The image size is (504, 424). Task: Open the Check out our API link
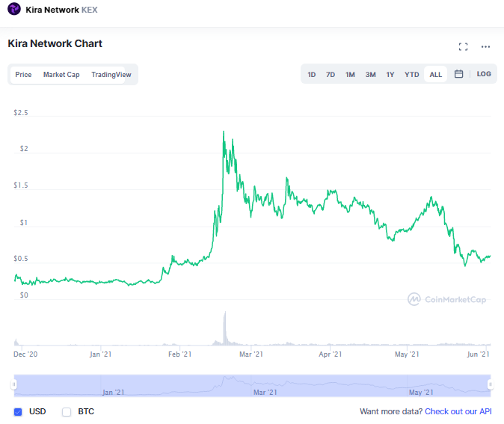point(458,411)
